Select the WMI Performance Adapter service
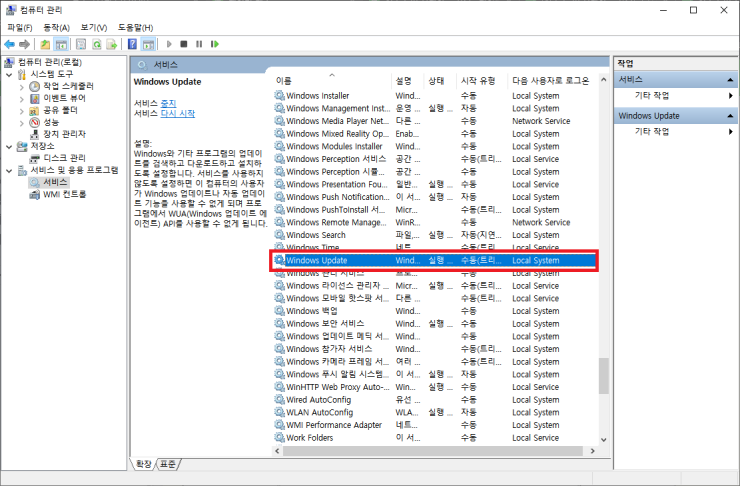Viewport: 740px width, 486px height. (x=435, y=426)
